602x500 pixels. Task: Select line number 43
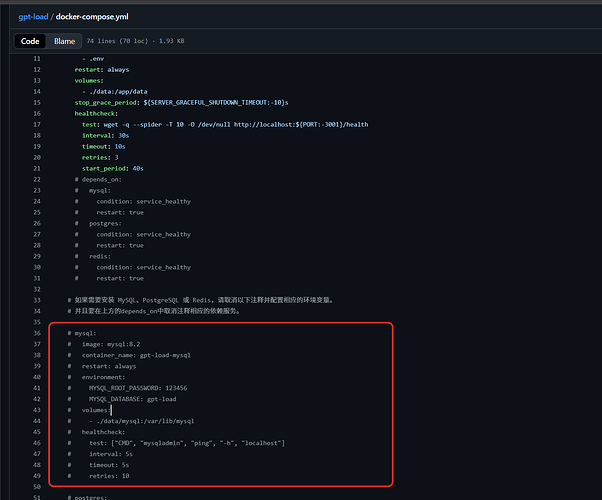tap(37, 410)
